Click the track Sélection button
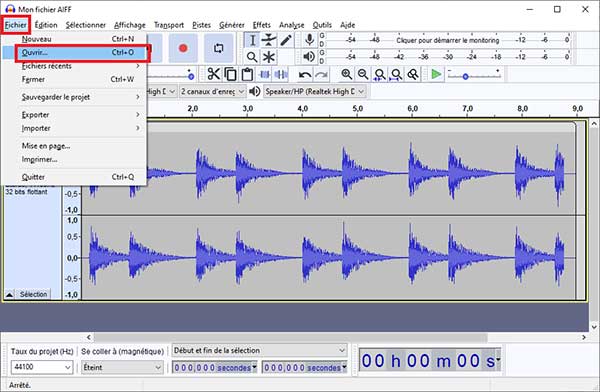The width and height of the screenshot is (600, 392). (33, 294)
